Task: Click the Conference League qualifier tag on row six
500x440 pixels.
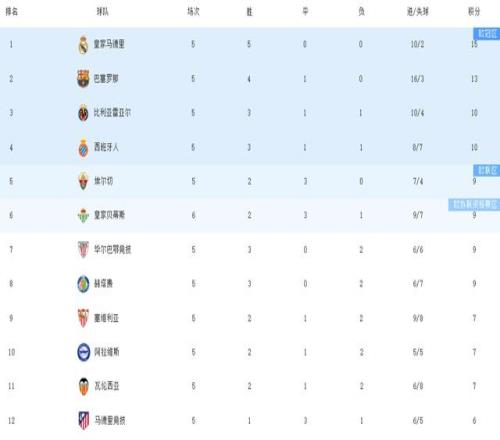Action: click(x=474, y=204)
